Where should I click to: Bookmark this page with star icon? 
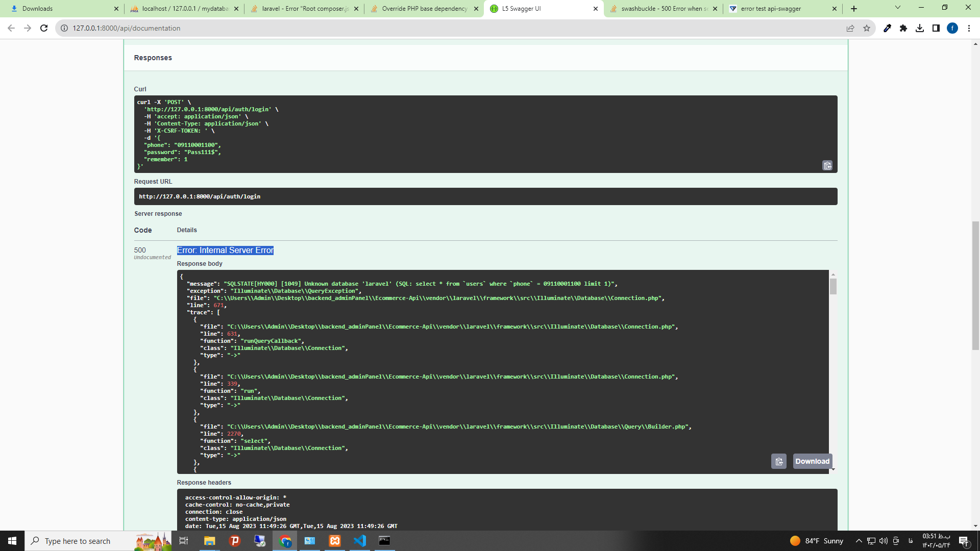866,28
